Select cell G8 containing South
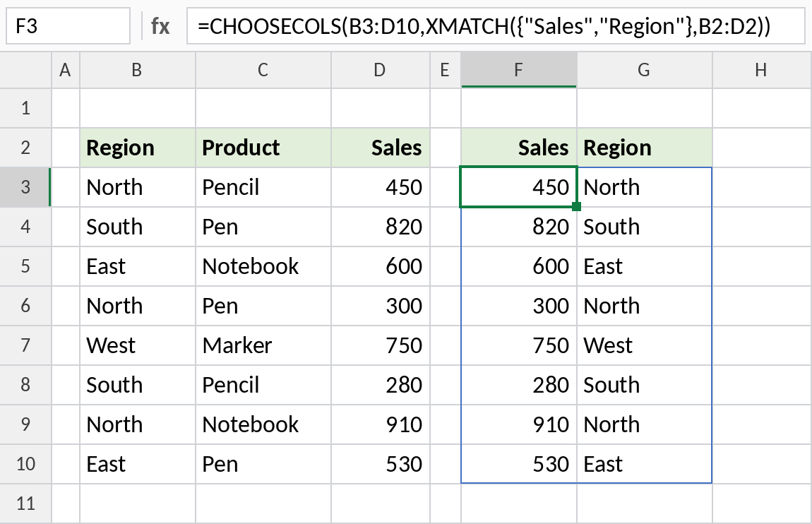Screen dimensions: 812x524 tap(644, 385)
